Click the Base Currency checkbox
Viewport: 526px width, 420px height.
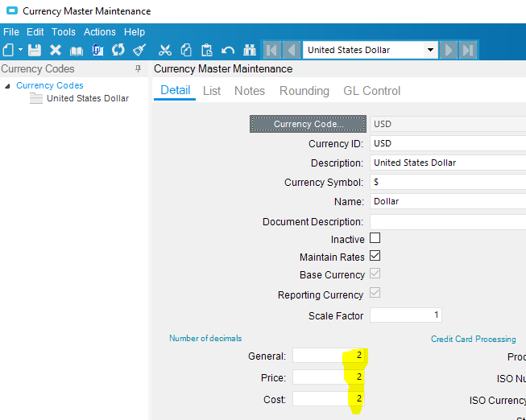tap(375, 274)
